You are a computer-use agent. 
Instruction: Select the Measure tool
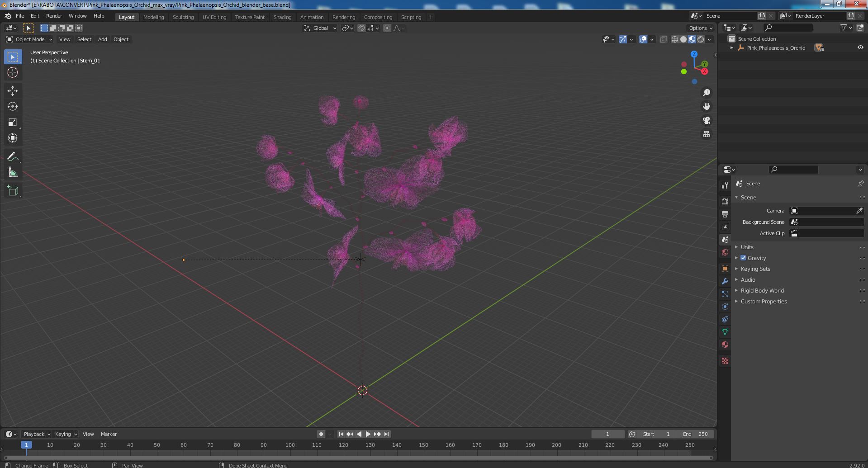pyautogui.click(x=13, y=172)
